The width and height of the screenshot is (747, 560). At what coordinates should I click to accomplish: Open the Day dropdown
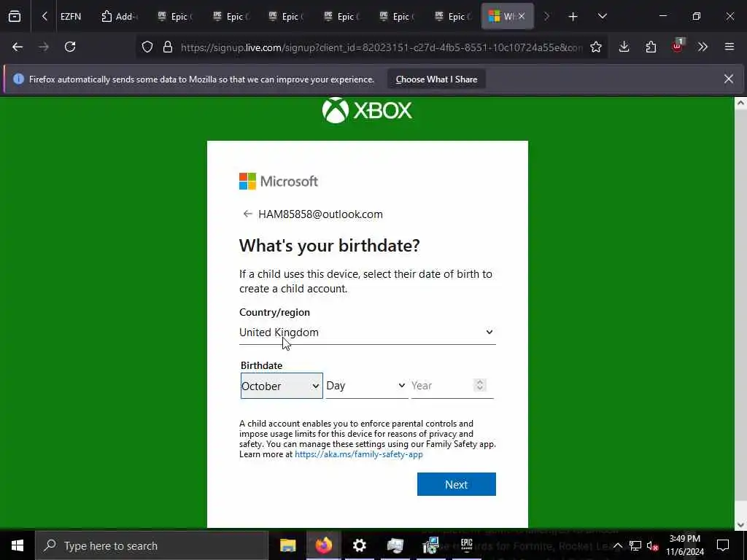[x=366, y=385]
